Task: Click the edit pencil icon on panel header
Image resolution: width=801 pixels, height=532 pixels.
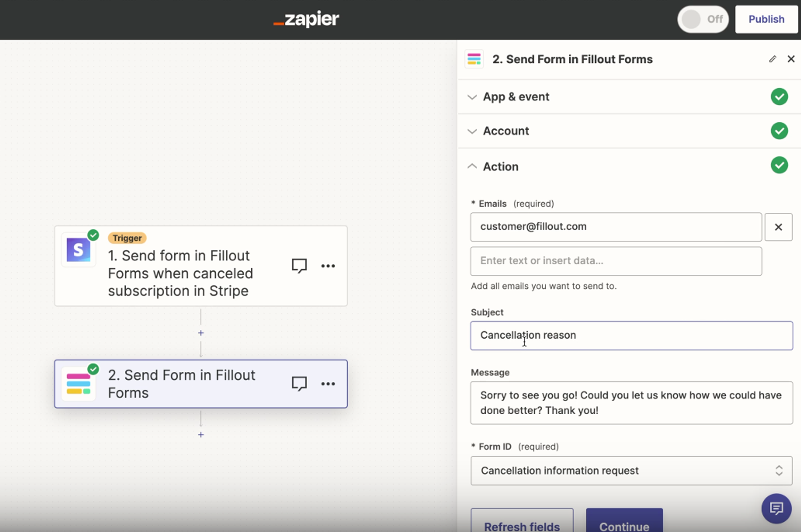Action: (773, 59)
